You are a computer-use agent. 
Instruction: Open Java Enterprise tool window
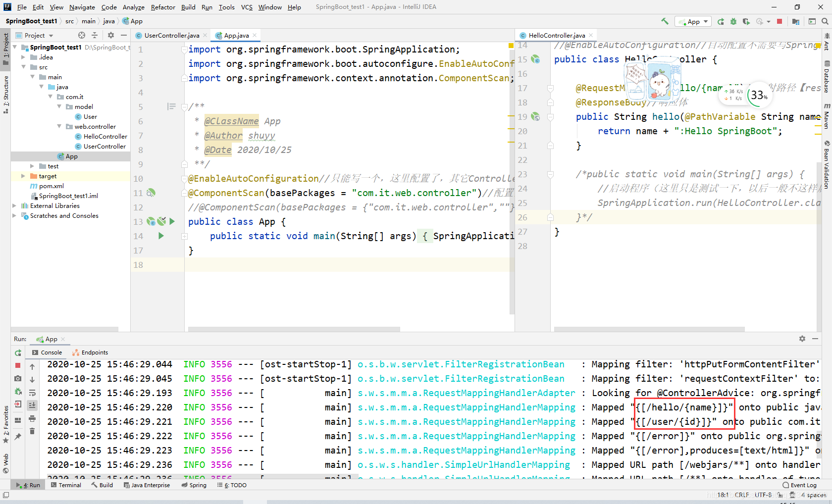pos(147,485)
